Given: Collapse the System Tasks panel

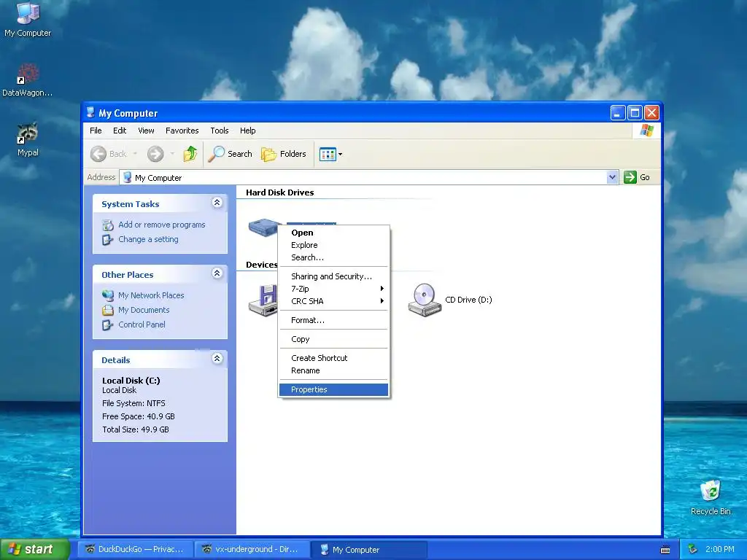Looking at the screenshot, I should tap(217, 203).
